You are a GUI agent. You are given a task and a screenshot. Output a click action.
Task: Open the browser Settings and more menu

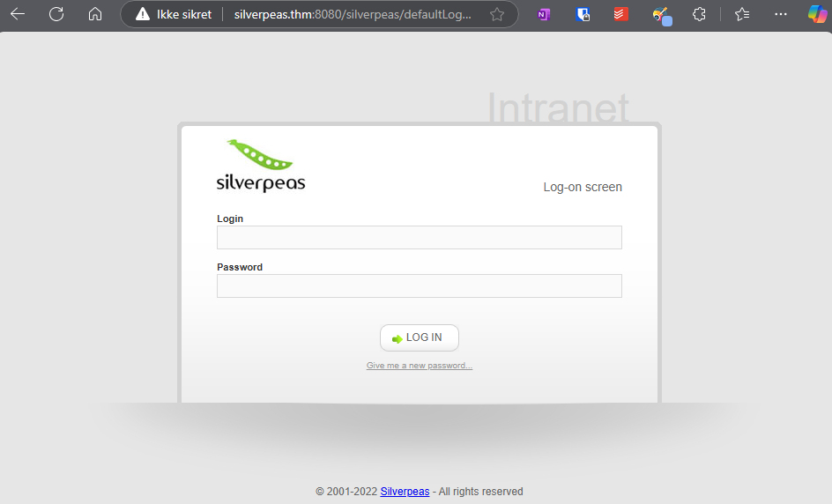[781, 14]
